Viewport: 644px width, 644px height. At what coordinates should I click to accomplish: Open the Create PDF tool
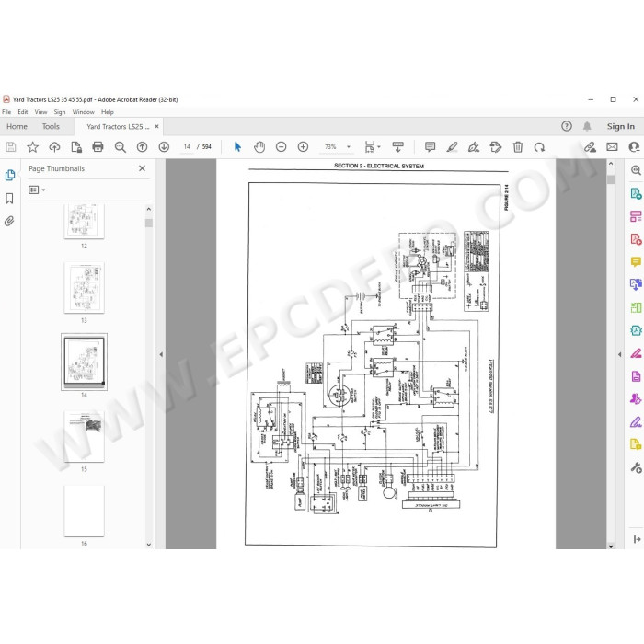[x=636, y=239]
